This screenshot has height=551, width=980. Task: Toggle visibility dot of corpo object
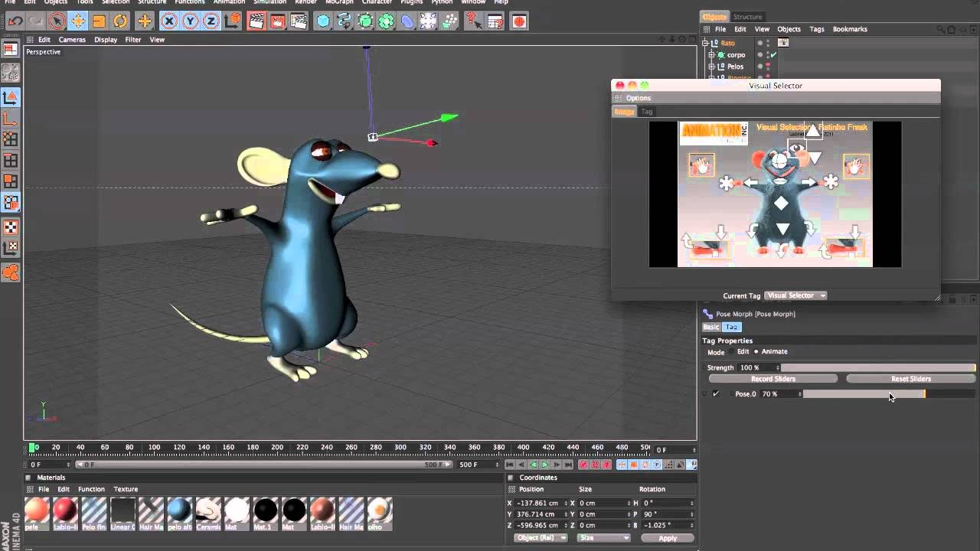coord(760,54)
